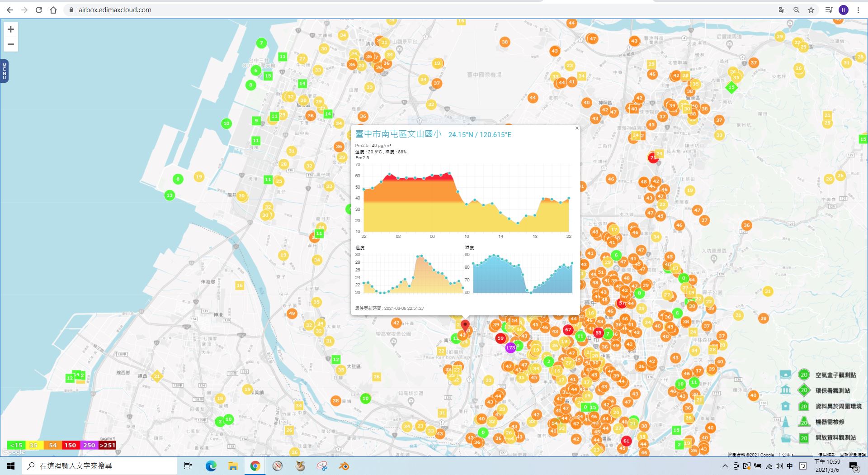Click the popup title 臺中市南屯區文山國小

pos(398,134)
